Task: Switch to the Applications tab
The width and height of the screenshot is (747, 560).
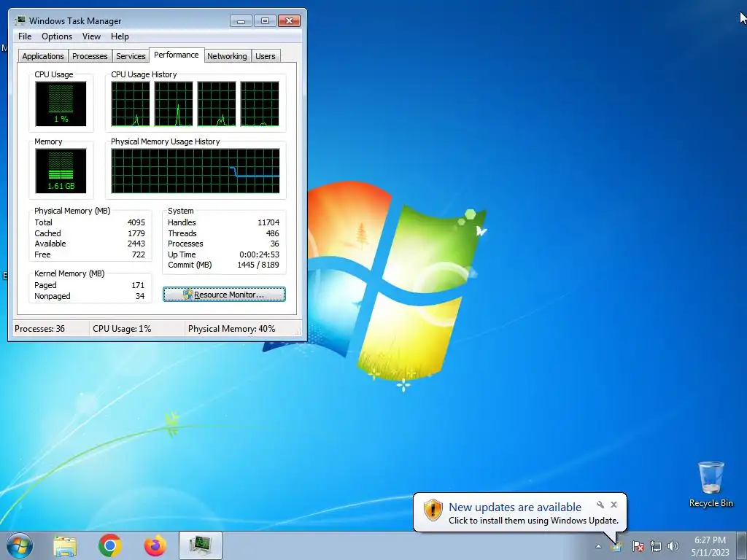Action: 43,56
